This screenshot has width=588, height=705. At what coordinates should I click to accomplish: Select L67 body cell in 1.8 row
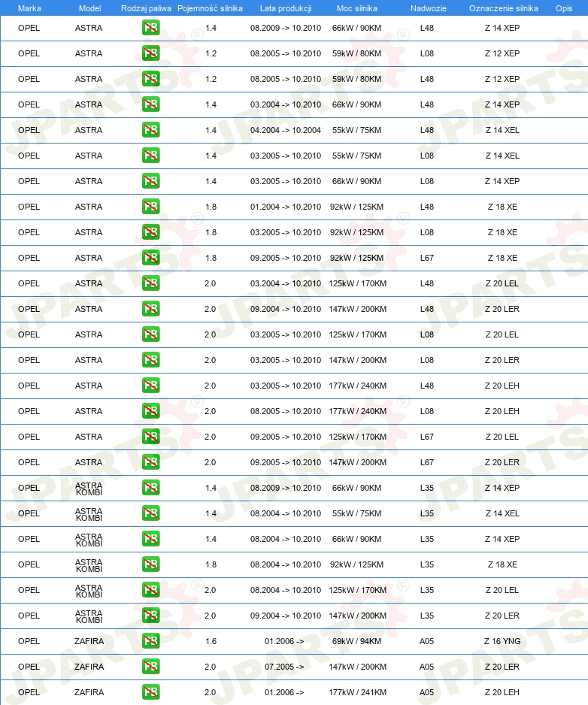coord(427,258)
